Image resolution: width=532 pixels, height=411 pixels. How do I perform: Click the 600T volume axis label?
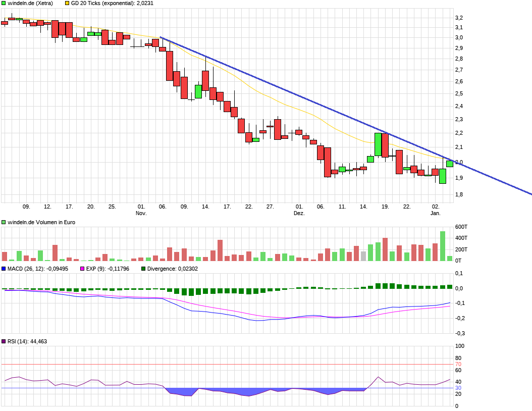pos(461,226)
